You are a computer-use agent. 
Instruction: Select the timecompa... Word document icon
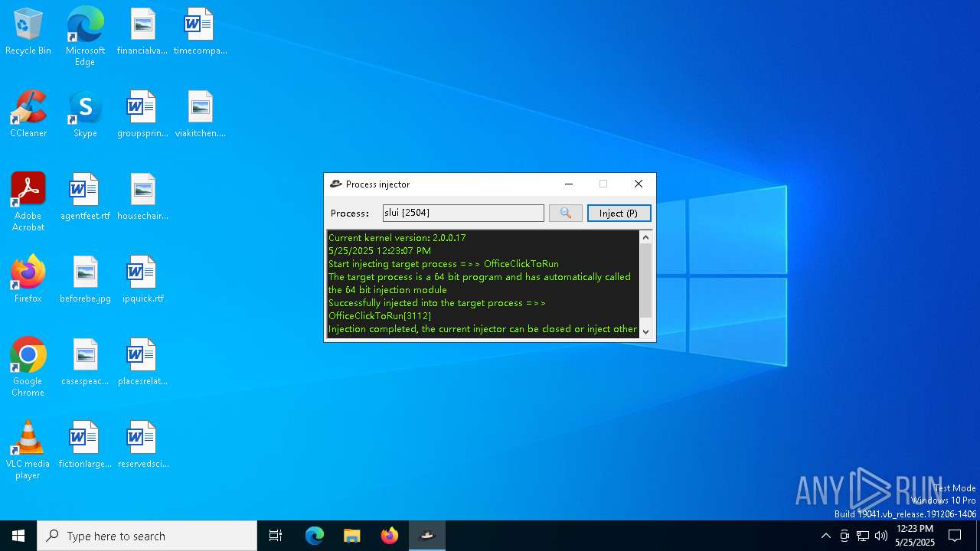200,32
